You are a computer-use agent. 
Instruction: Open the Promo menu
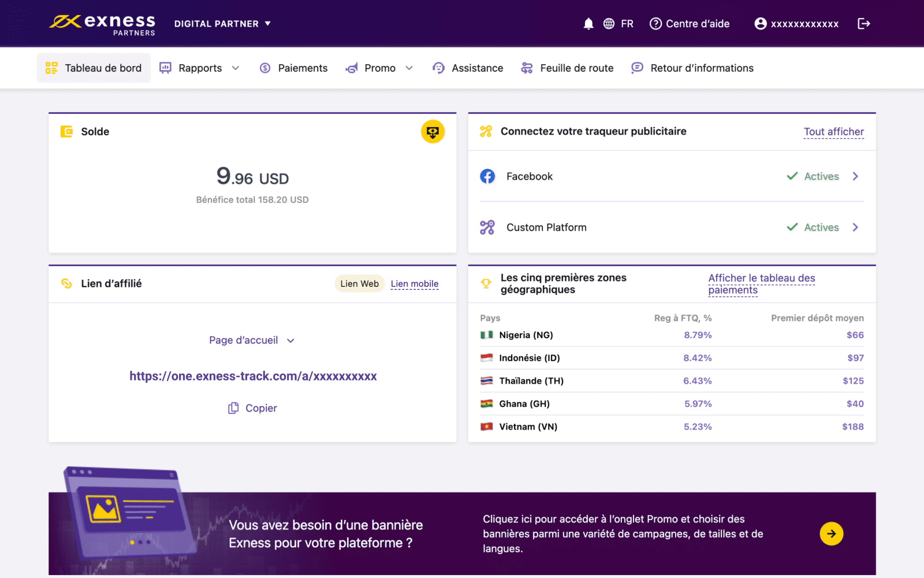[379, 68]
